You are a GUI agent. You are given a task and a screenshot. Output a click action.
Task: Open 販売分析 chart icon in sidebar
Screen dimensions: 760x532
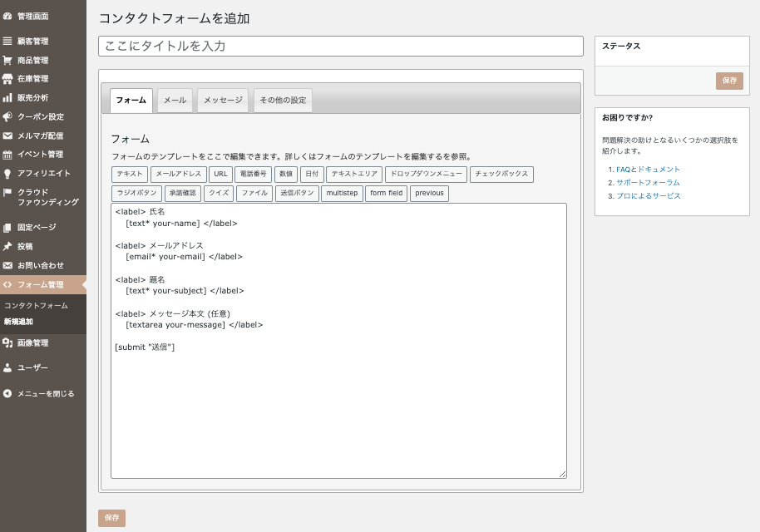point(7,98)
